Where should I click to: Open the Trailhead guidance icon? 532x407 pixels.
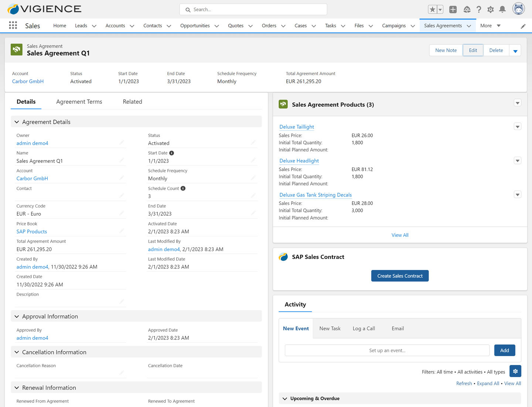click(467, 10)
